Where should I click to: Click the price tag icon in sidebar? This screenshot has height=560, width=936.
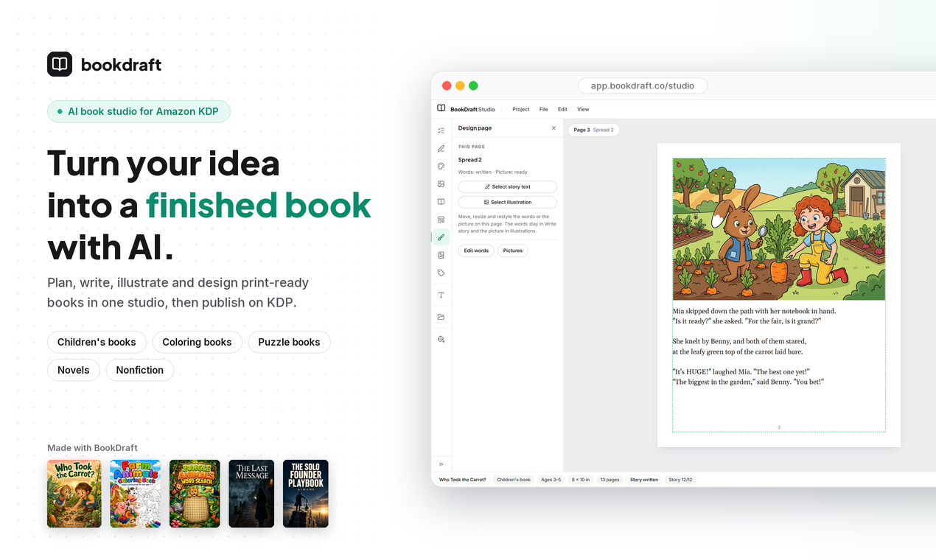[441, 273]
